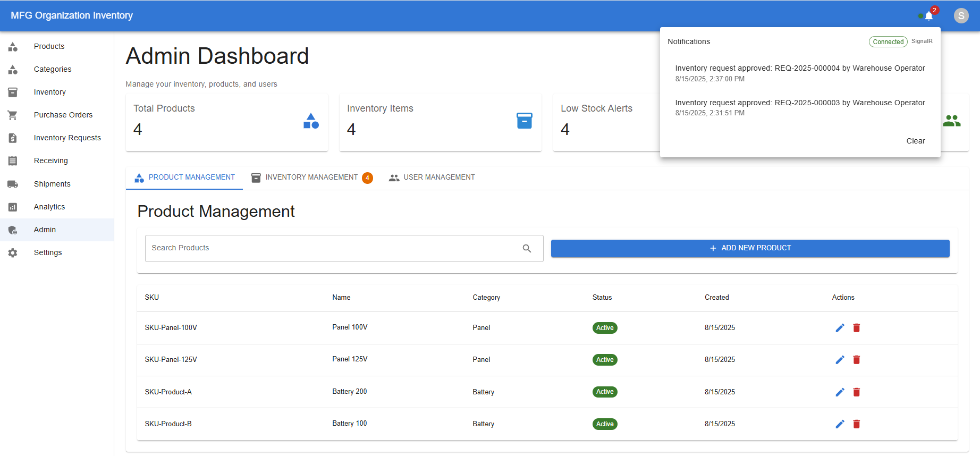Click the Add New Product button
Image resolution: width=980 pixels, height=456 pixels.
click(750, 248)
